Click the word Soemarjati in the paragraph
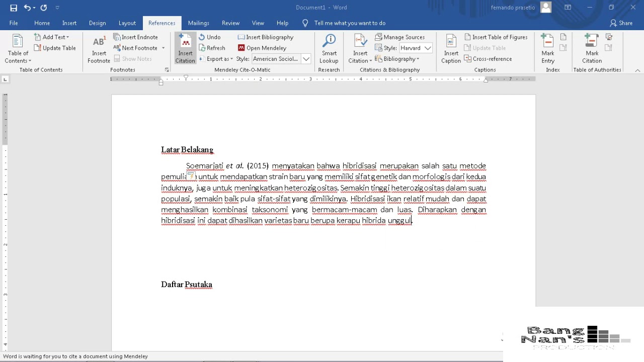This screenshot has height=362, width=644. coord(204,166)
